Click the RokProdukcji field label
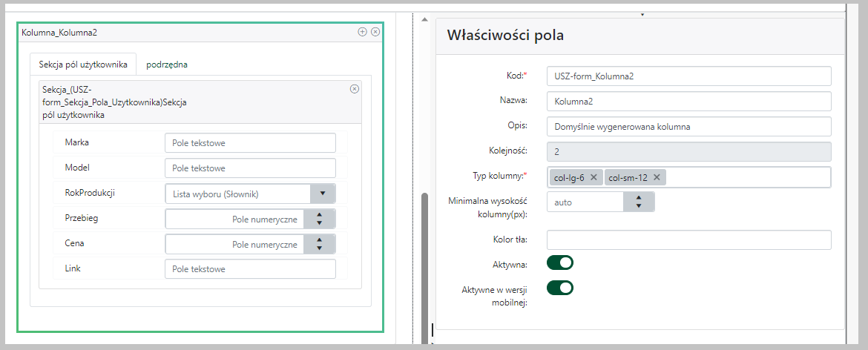 coord(90,193)
